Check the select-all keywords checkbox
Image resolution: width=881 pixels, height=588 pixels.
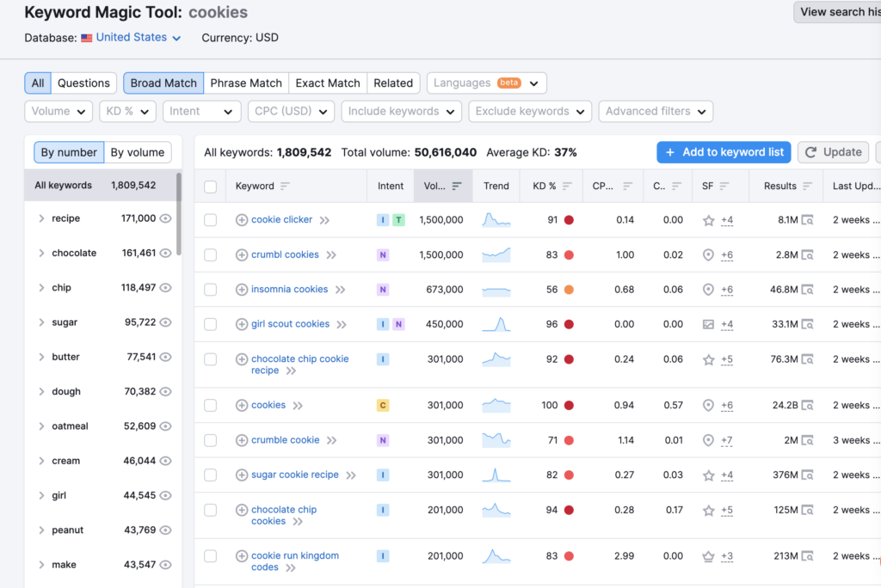tap(211, 187)
